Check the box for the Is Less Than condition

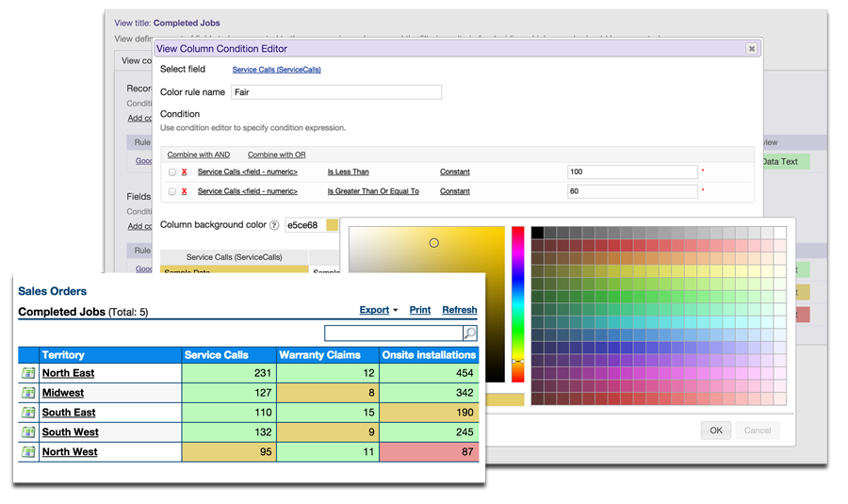click(x=172, y=172)
